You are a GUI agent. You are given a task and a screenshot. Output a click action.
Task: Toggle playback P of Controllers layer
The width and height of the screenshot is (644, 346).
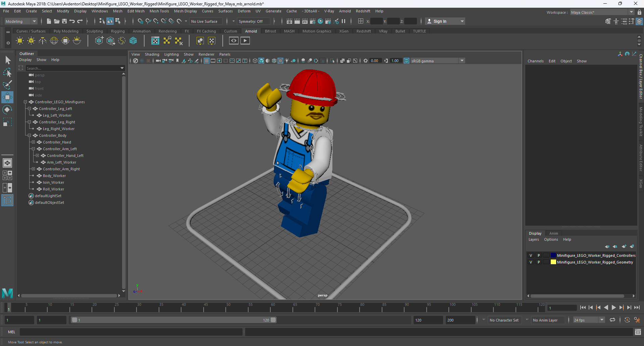pyautogui.click(x=539, y=255)
